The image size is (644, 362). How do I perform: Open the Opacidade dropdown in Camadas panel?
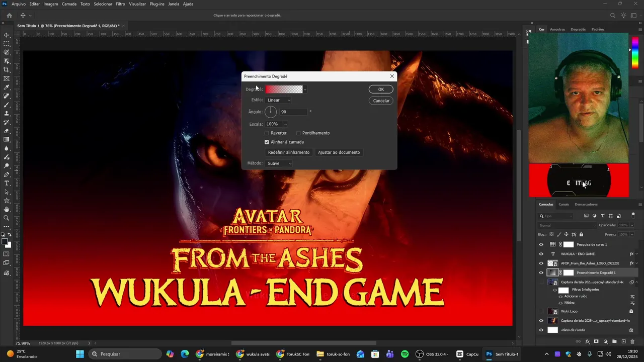click(632, 225)
